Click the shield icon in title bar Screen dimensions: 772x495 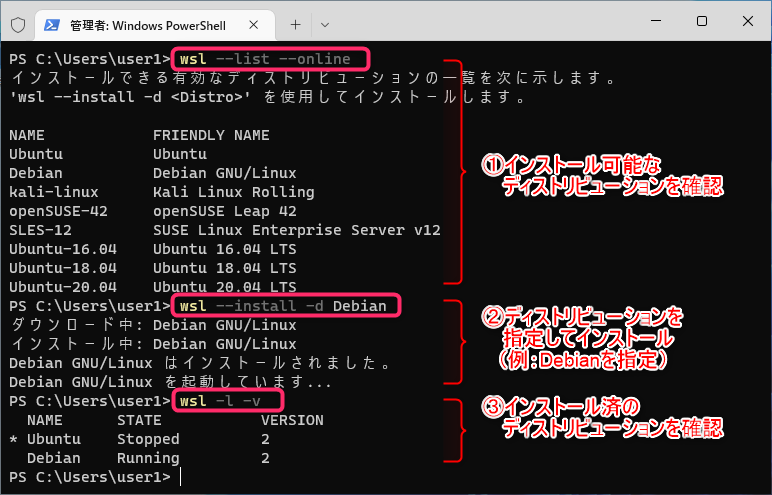18,25
